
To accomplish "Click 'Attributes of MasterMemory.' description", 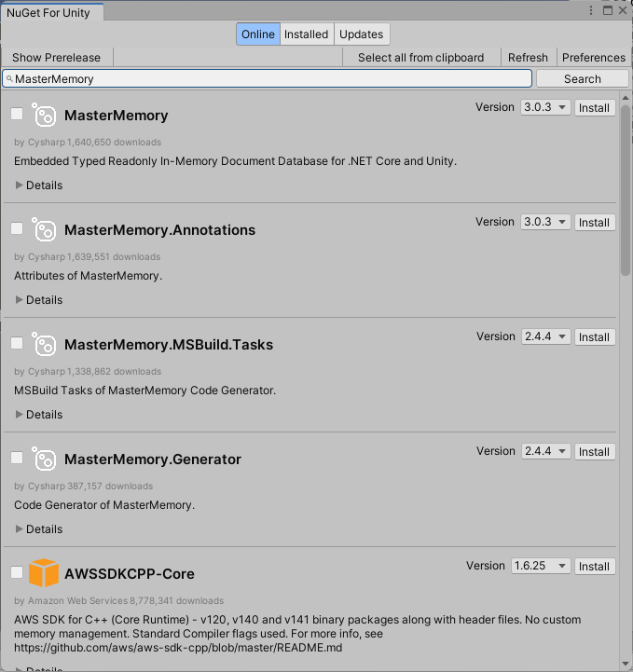I will click(x=88, y=276).
